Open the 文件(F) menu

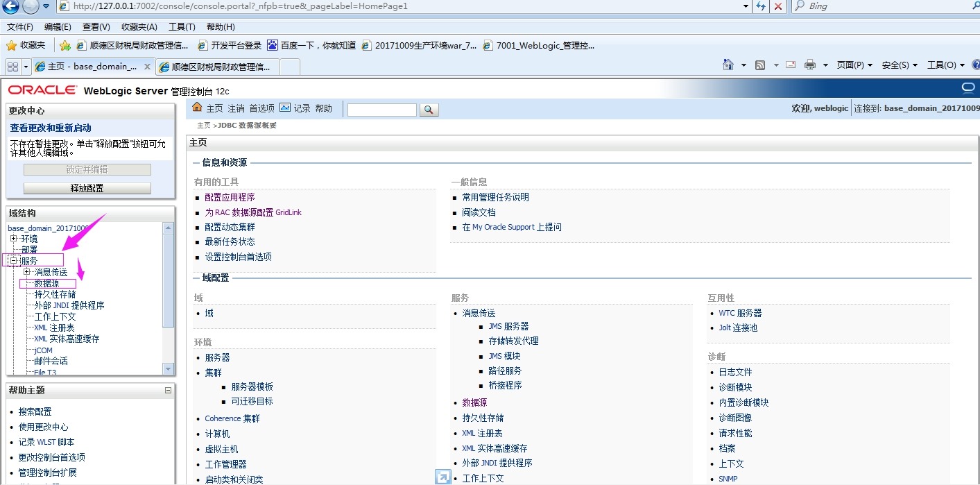[x=20, y=27]
